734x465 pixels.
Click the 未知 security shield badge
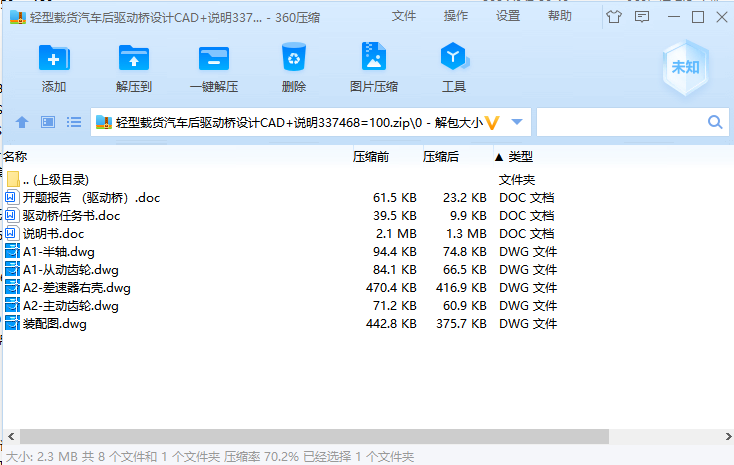[686, 67]
